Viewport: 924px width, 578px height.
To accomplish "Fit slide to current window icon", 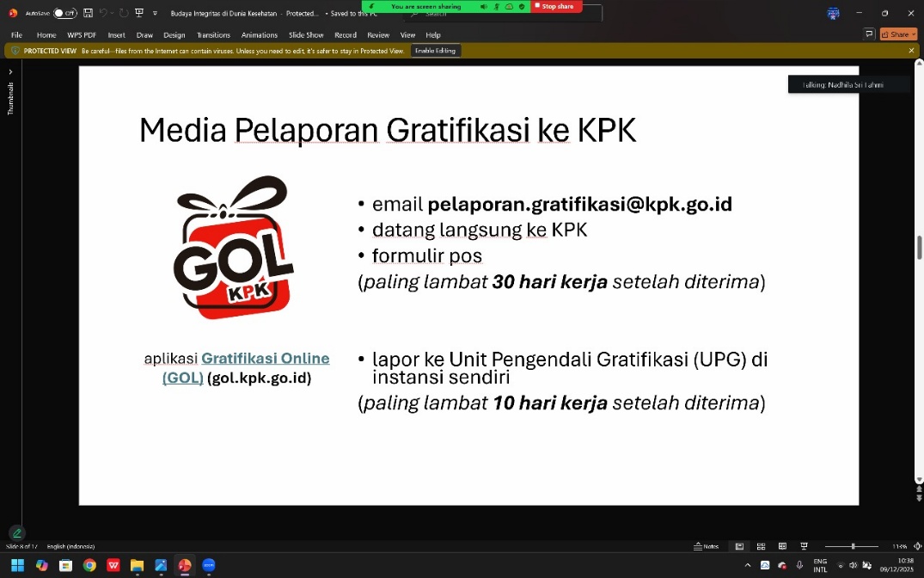I will (916, 546).
